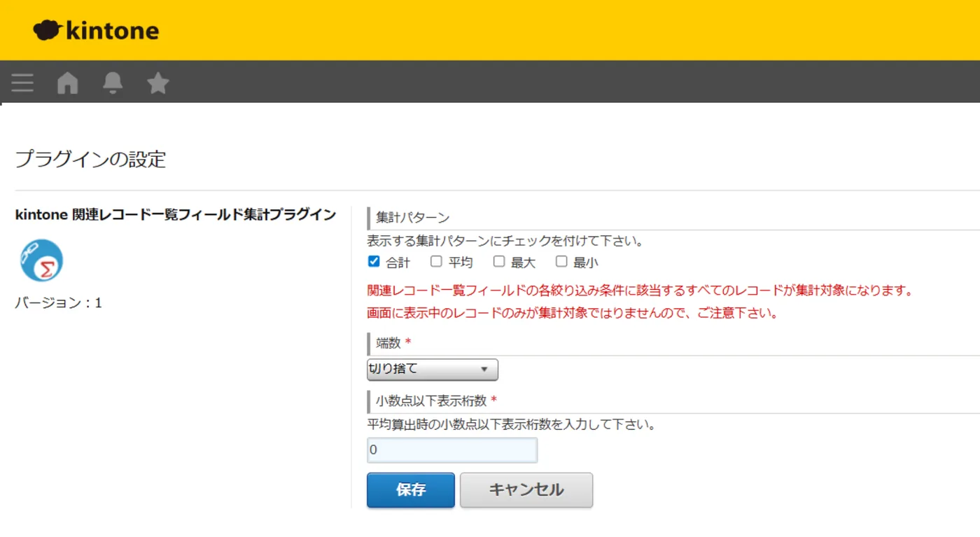The width and height of the screenshot is (980, 537).
Task: Click the バージョン：1 text
Action: pyautogui.click(x=59, y=303)
